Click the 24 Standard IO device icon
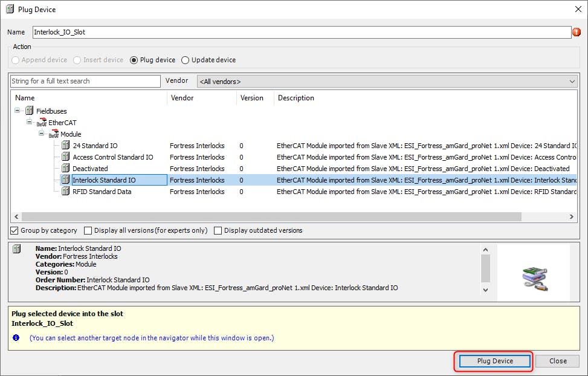588x376 pixels. (x=66, y=145)
